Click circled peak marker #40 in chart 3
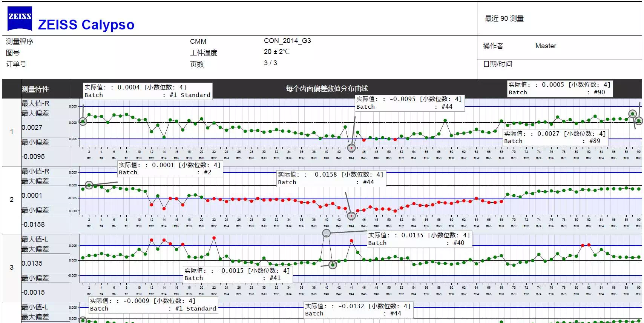Viewport: 644px width, 323px height. [x=327, y=233]
